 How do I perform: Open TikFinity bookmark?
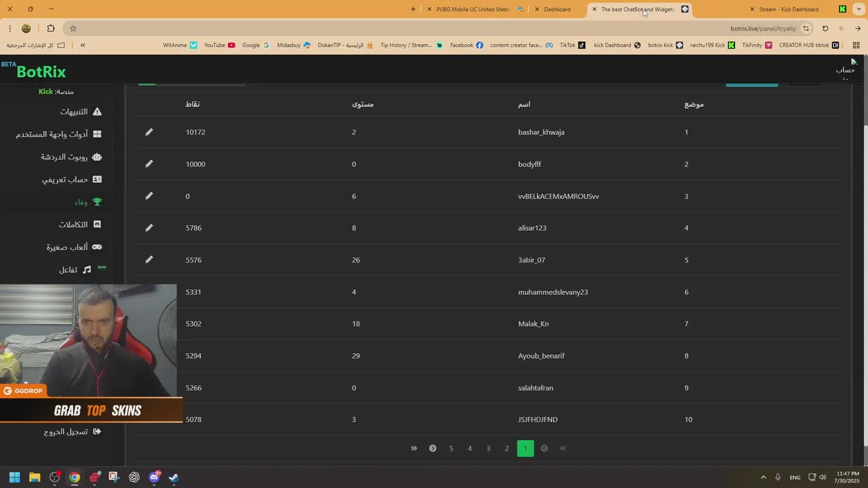757,45
